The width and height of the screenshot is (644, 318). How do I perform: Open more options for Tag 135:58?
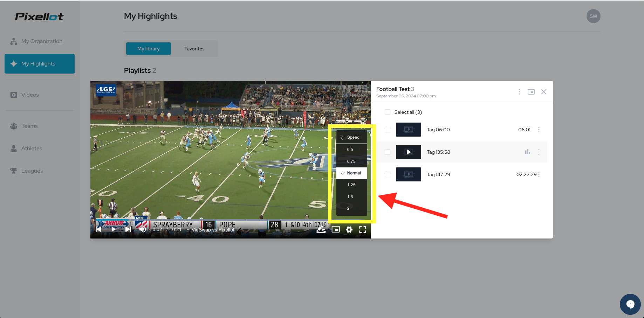click(539, 152)
